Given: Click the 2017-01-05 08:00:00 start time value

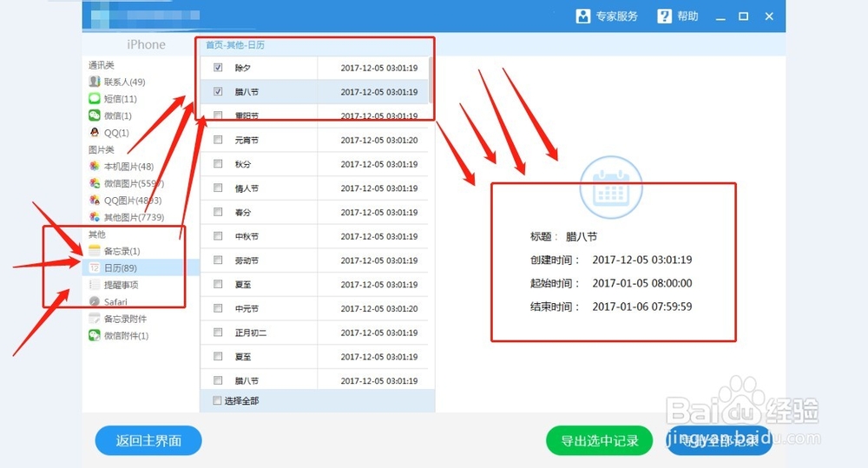Looking at the screenshot, I should 642,283.
